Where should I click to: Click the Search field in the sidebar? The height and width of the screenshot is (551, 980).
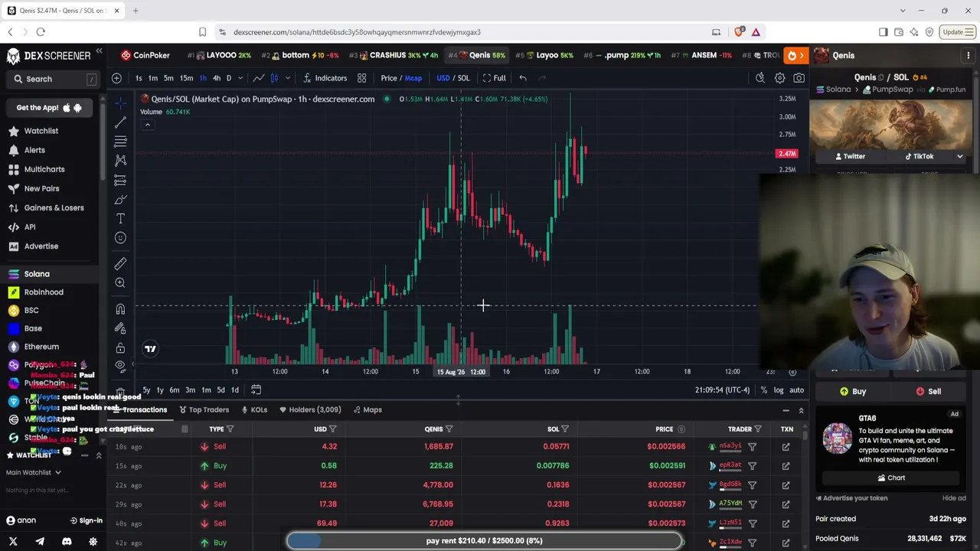54,79
